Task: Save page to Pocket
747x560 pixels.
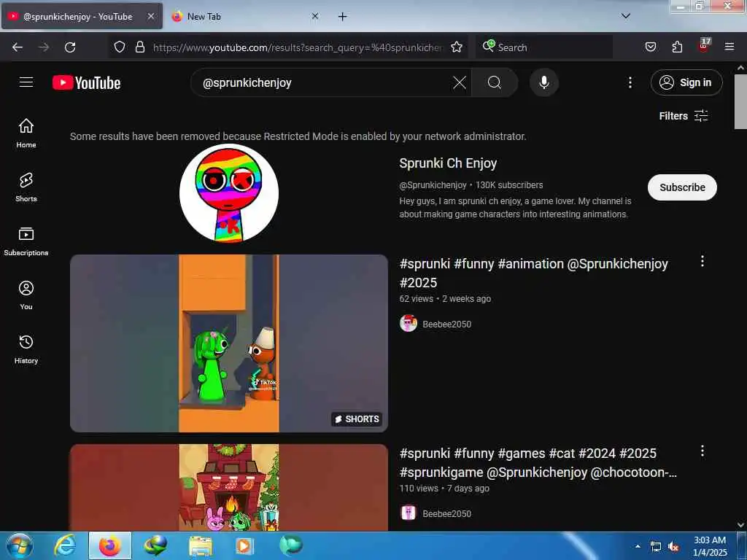Action: coord(650,47)
